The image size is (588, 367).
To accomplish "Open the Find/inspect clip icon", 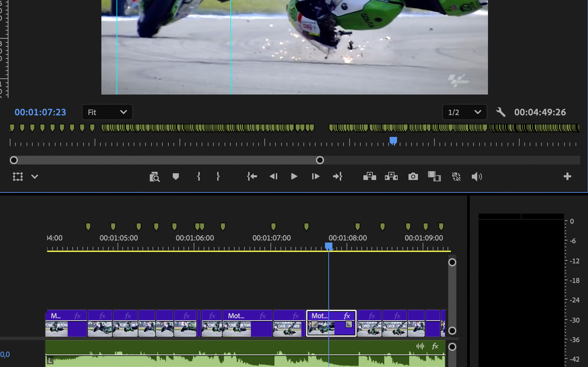I will pyautogui.click(x=155, y=177).
